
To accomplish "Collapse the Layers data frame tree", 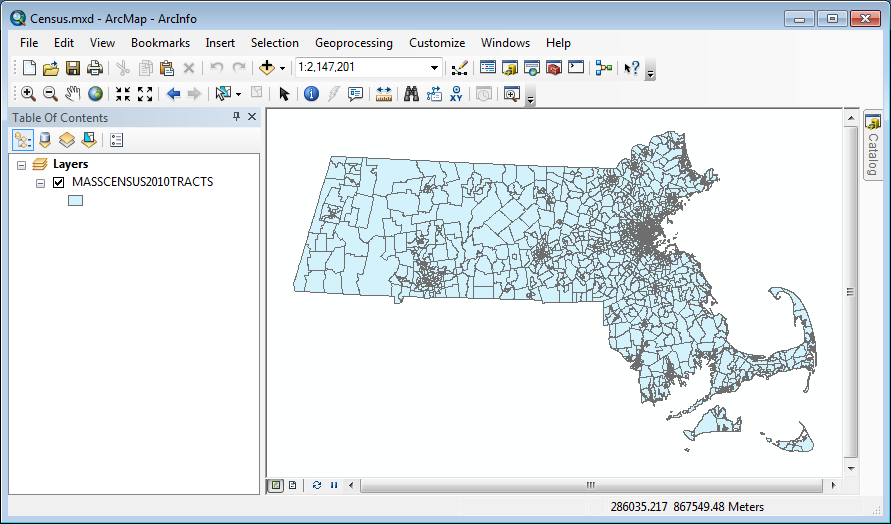I will coord(21,165).
